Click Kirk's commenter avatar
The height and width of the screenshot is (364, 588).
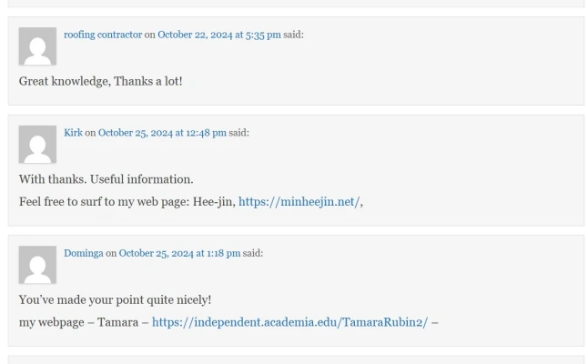coord(37,145)
